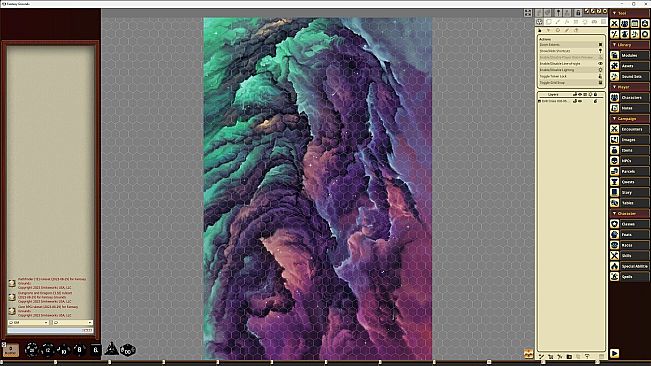This screenshot has width=651, height=366.
Task: Open the Notes list
Action: click(x=629, y=108)
